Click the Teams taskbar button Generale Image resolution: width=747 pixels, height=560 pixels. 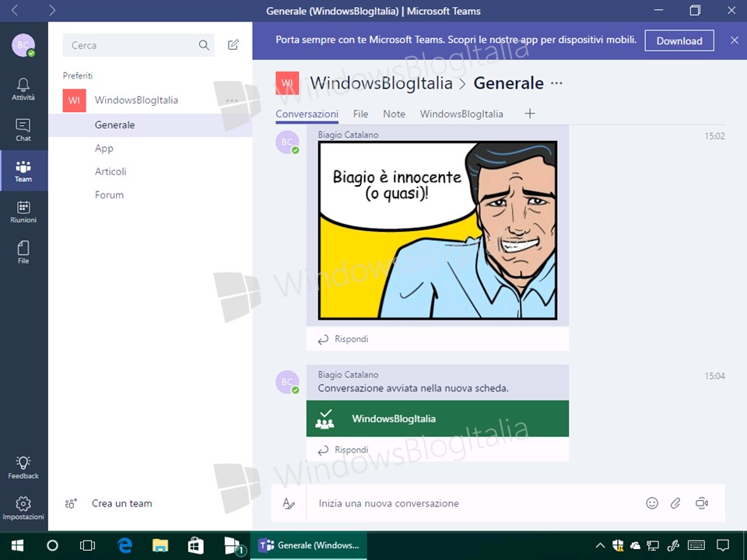[309, 546]
